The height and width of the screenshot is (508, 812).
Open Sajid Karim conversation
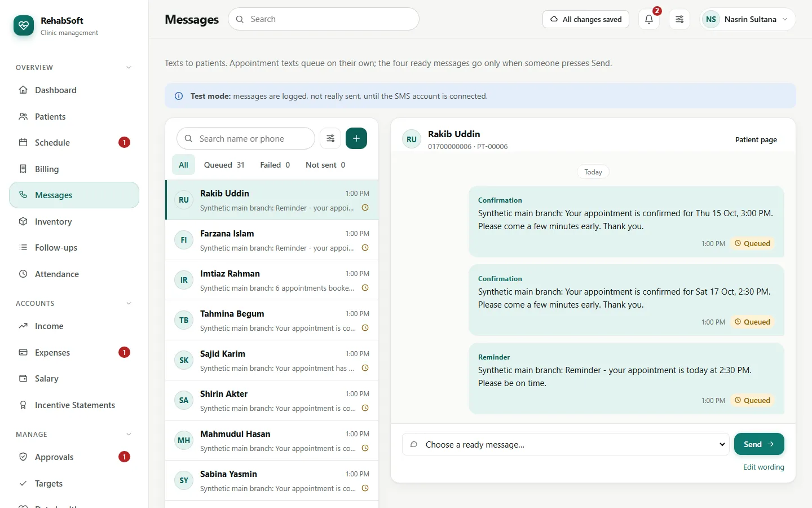coord(272,360)
